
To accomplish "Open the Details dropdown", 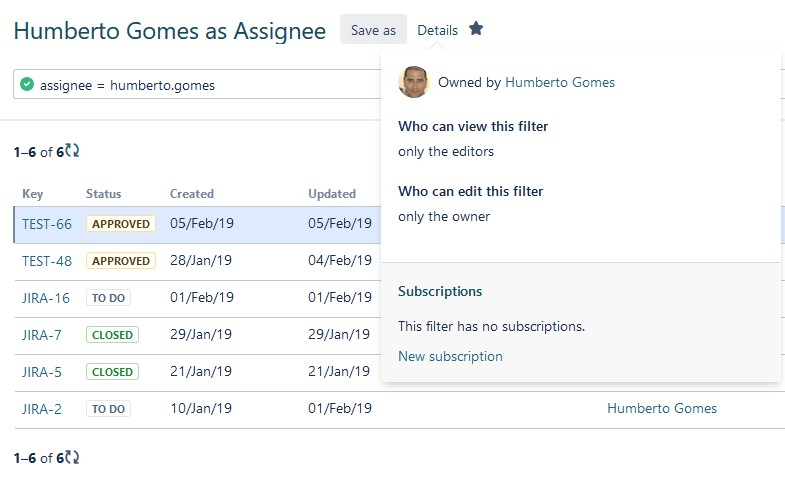I will tap(438, 31).
